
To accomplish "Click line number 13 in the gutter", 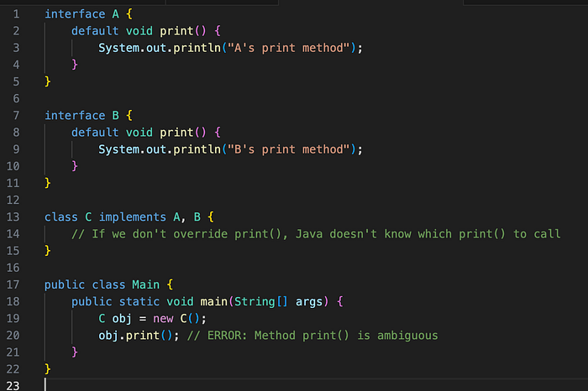I will pos(13,216).
